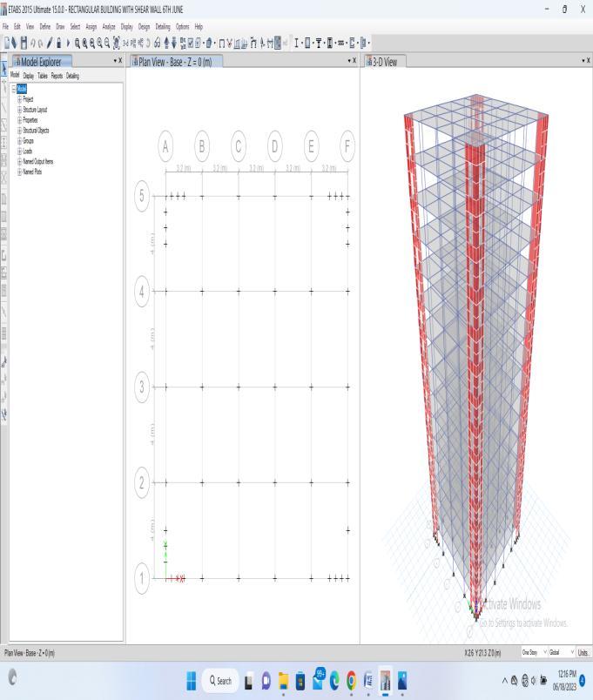Open File Explorer from taskbar
Image resolution: width=593 pixels, height=700 pixels.
coord(283,680)
